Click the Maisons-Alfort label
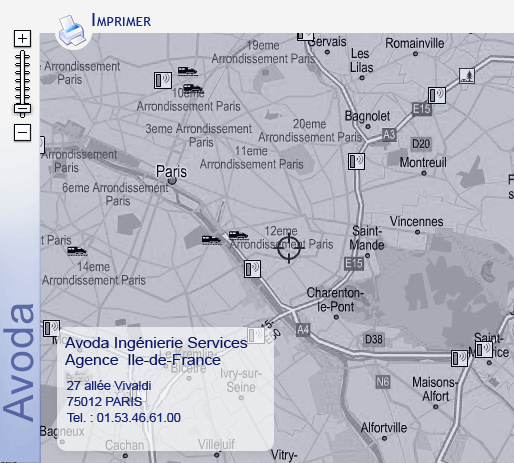The image size is (514, 463). point(435,389)
